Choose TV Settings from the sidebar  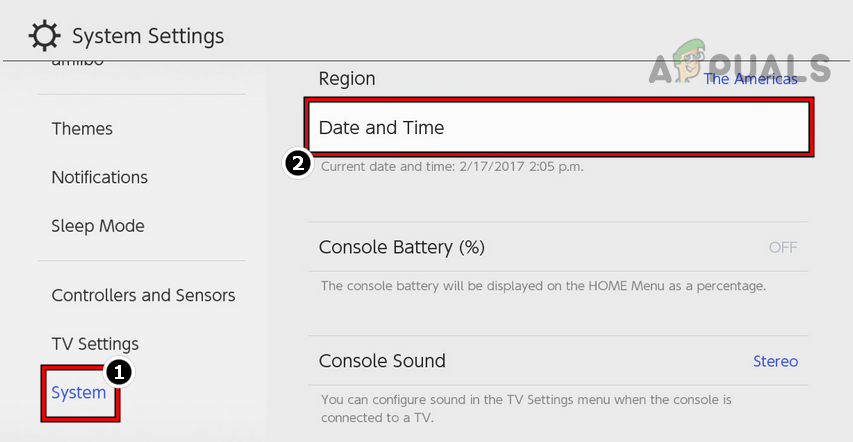pos(95,344)
